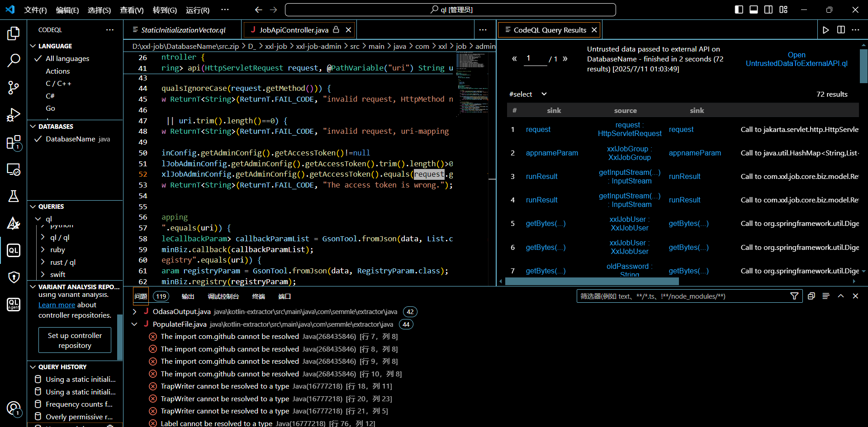Click the Problems filter text field
This screenshot has width=868, height=427.
682,296
